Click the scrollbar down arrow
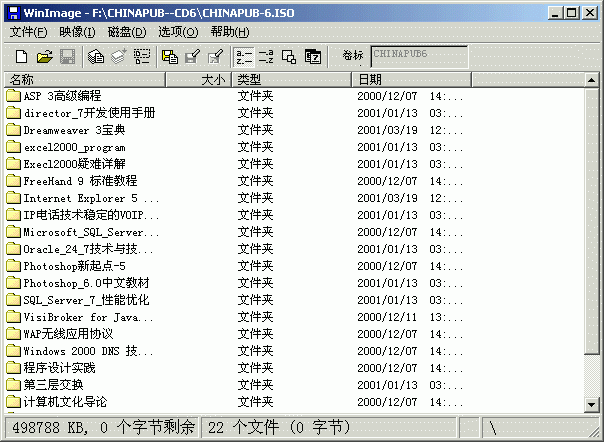The width and height of the screenshot is (604, 442). tap(591, 404)
